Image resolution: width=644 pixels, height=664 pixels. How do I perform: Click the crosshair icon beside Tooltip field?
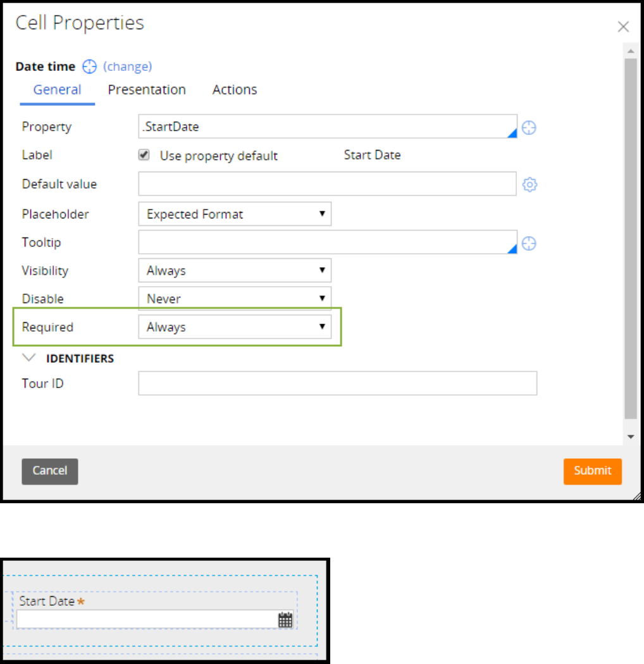[529, 244]
